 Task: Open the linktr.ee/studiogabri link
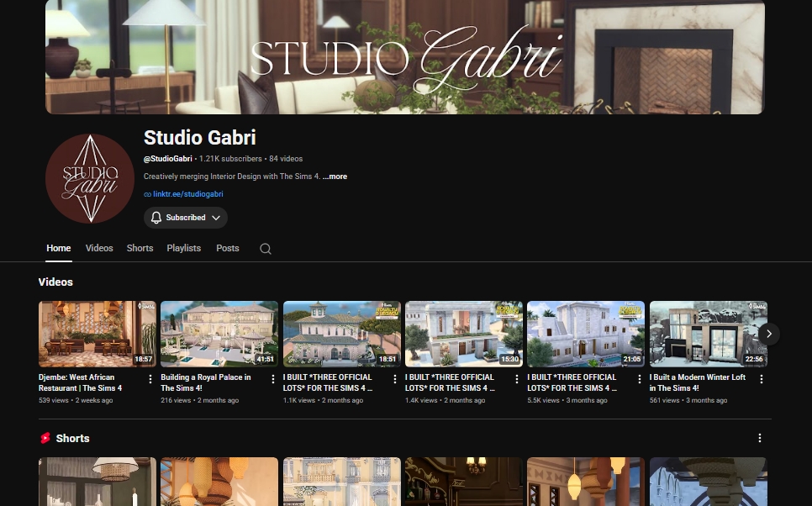(x=188, y=194)
